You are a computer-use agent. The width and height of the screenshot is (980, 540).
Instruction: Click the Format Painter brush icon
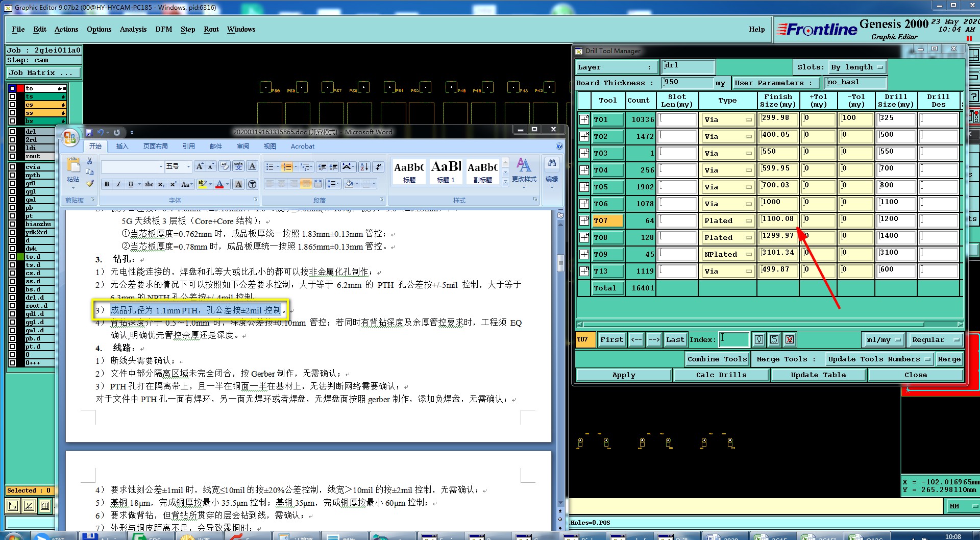tap(90, 183)
